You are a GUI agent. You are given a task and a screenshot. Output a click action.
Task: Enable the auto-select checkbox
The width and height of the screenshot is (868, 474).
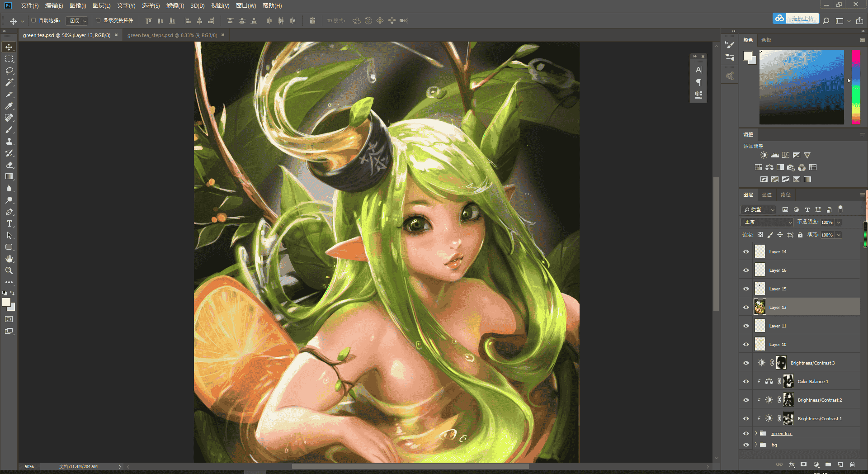pyautogui.click(x=33, y=20)
